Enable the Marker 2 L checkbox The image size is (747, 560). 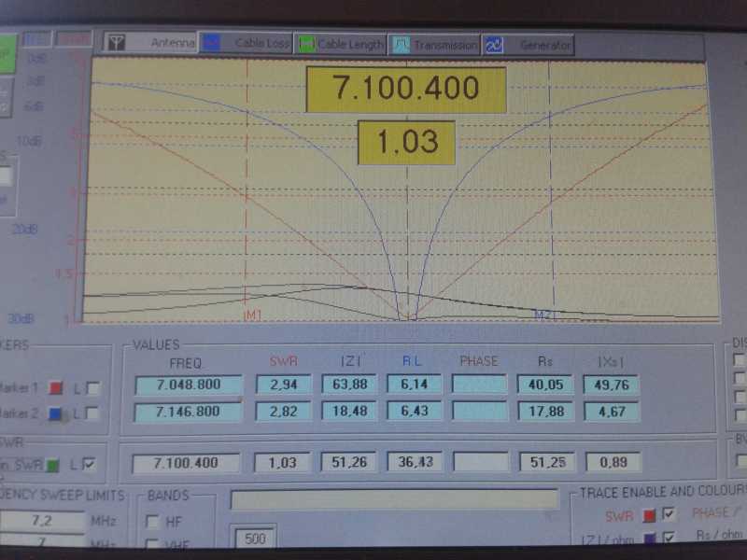pyautogui.click(x=93, y=413)
